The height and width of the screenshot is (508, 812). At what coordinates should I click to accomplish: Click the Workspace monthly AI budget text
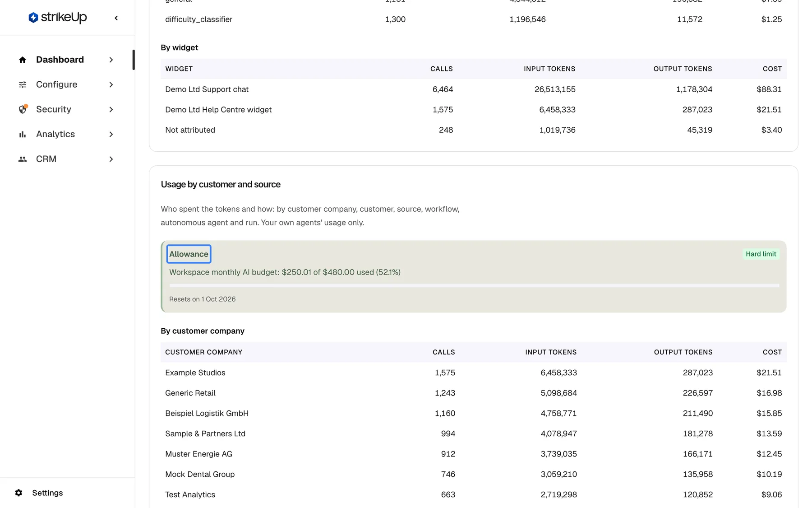click(x=285, y=272)
